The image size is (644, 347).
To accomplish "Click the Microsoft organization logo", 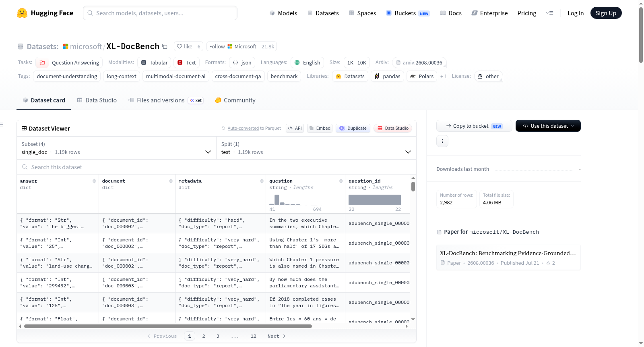I will point(66,46).
